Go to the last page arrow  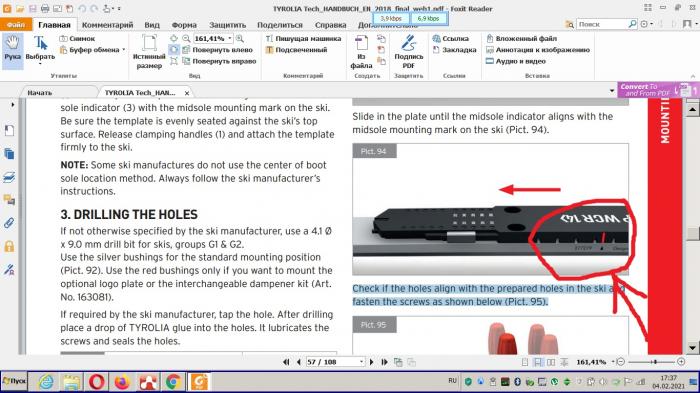pos(384,362)
